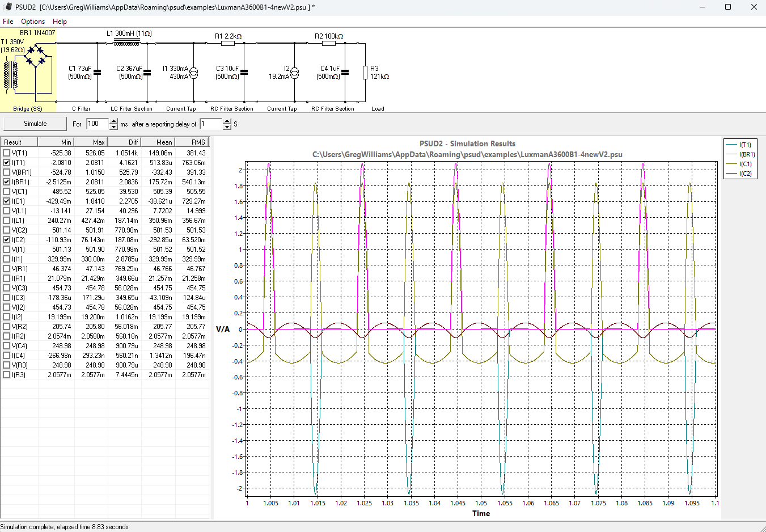Enable the I(R1) trace checkbox
The height and width of the screenshot is (532, 766).
tap(7, 278)
